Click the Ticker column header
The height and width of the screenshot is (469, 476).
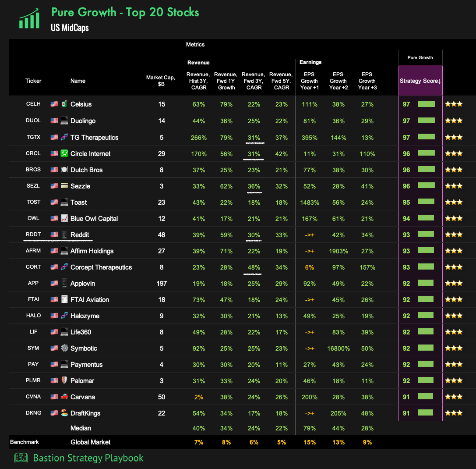[33, 81]
